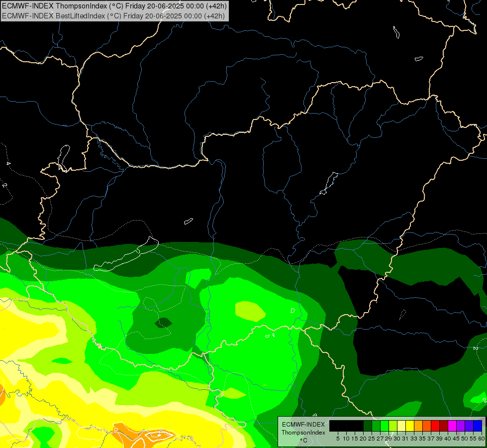Select the blue 55-60 legend swatch
Screen dimensions: 487x448
click(x=478, y=426)
